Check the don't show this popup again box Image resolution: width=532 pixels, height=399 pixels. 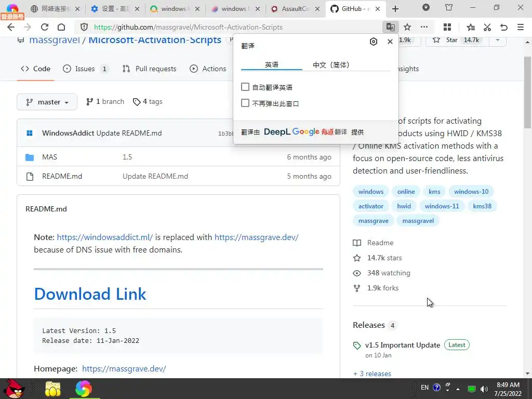(245, 103)
